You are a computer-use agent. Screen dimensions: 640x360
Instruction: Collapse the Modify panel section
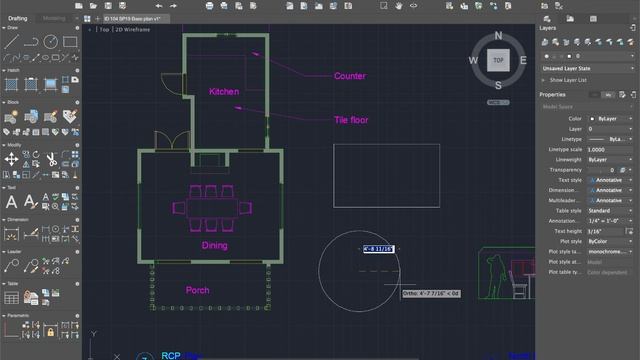click(x=4, y=145)
